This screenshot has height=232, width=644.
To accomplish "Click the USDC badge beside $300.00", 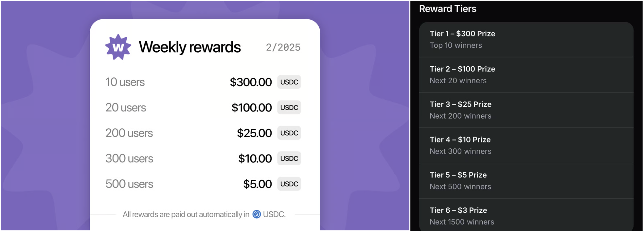I will 289,82.
